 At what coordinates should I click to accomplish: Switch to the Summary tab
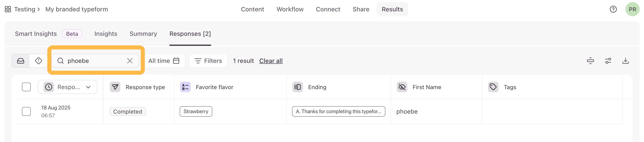click(143, 34)
